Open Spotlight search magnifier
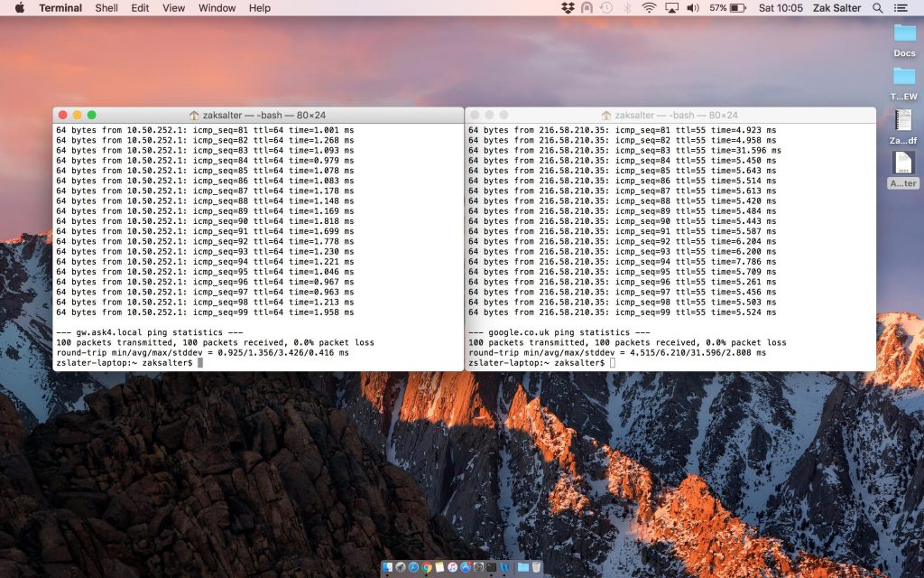Image resolution: width=924 pixels, height=578 pixels. 877,7
